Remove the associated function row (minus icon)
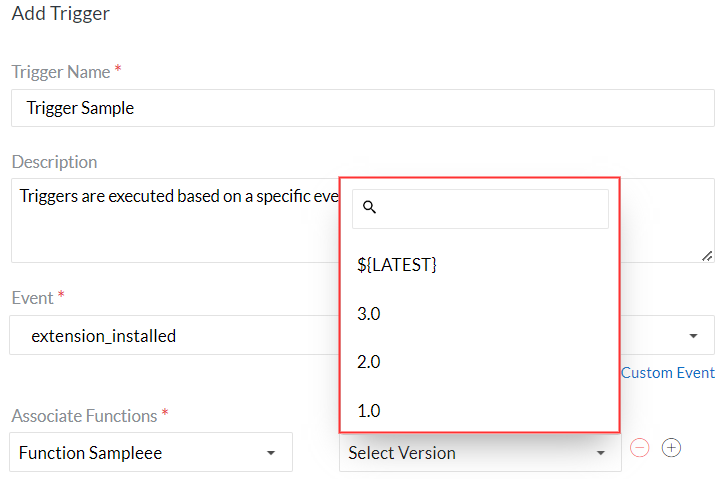The width and height of the screenshot is (725, 479). [640, 448]
